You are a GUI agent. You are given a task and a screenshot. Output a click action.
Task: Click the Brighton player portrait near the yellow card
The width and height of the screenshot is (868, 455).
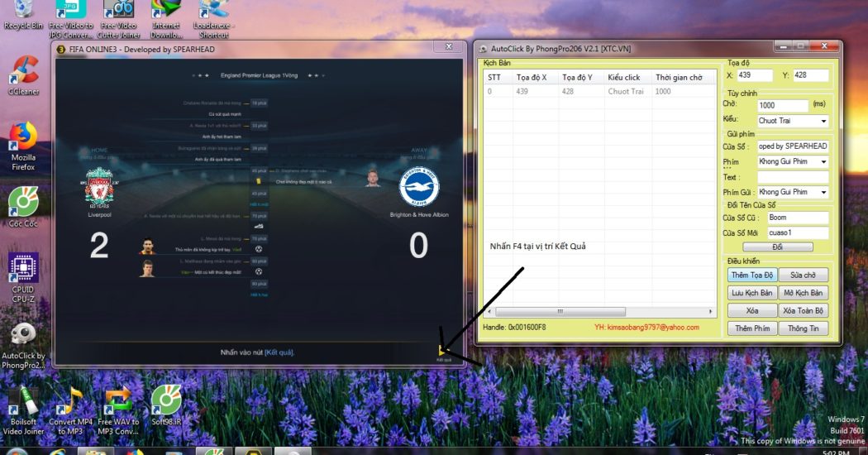pyautogui.click(x=373, y=179)
